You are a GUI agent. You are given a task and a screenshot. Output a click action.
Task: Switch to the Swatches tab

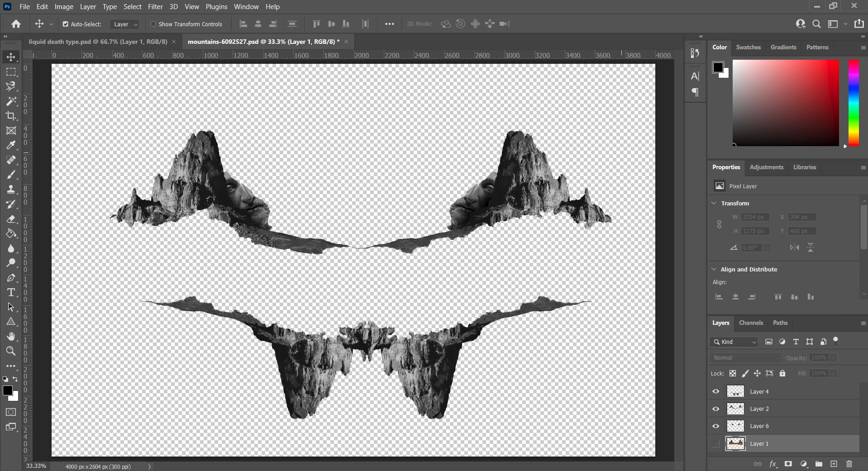tap(748, 47)
